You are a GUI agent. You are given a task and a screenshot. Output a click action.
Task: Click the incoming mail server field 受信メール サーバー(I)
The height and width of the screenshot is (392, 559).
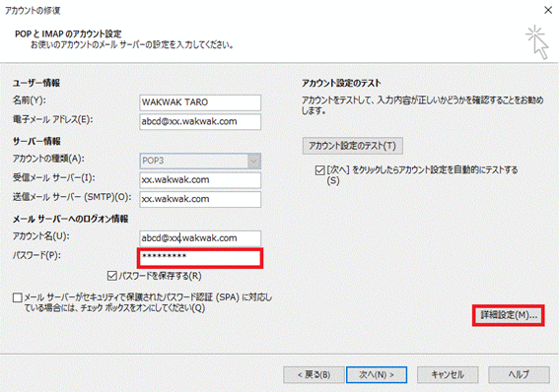click(x=200, y=180)
